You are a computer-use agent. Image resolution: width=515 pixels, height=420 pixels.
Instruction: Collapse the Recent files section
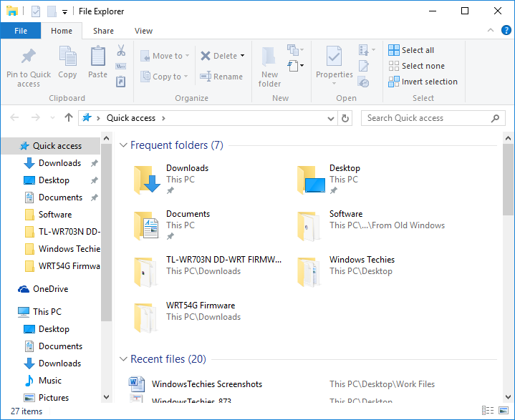123,359
